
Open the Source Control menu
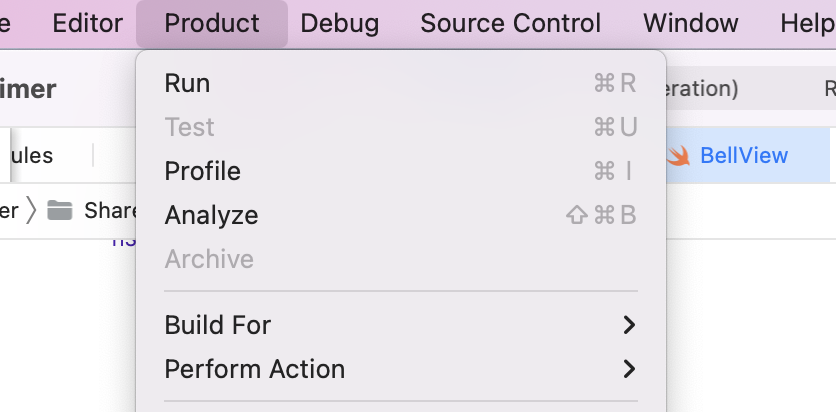[x=510, y=23]
